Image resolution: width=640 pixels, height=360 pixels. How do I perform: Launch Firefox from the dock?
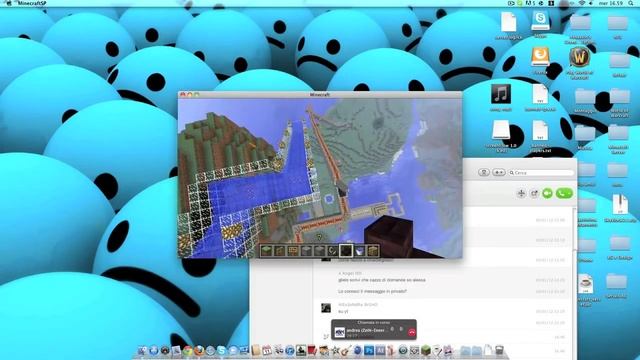199,350
